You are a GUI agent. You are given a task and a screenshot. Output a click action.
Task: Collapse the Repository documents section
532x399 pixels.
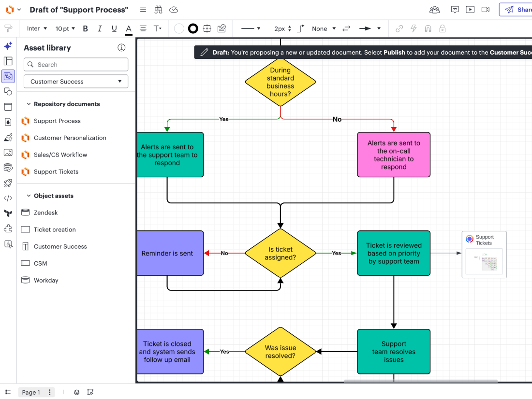29,104
